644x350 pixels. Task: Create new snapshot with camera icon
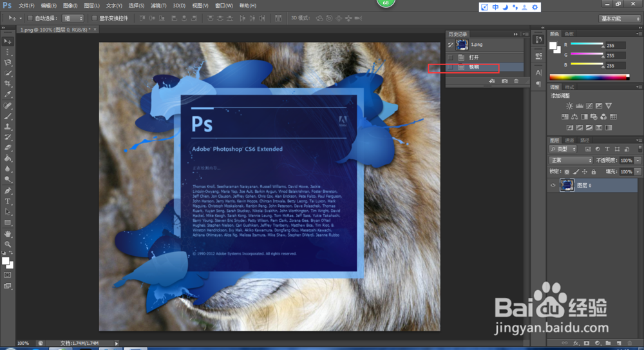[x=504, y=81]
